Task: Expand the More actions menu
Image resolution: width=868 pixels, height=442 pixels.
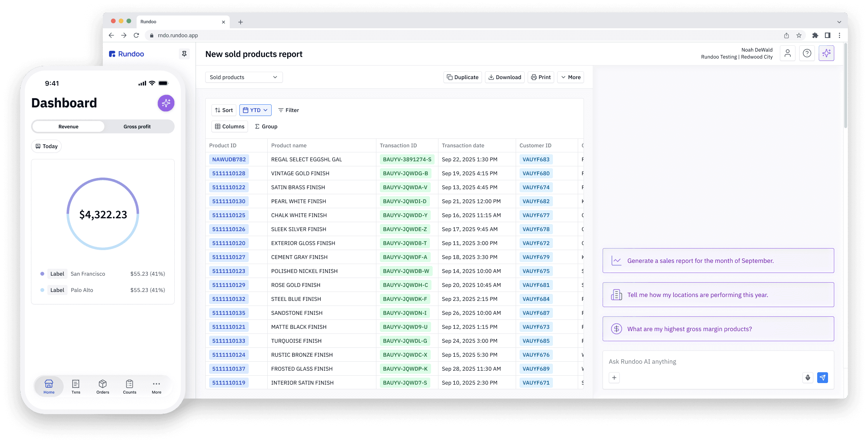Action: [x=570, y=77]
